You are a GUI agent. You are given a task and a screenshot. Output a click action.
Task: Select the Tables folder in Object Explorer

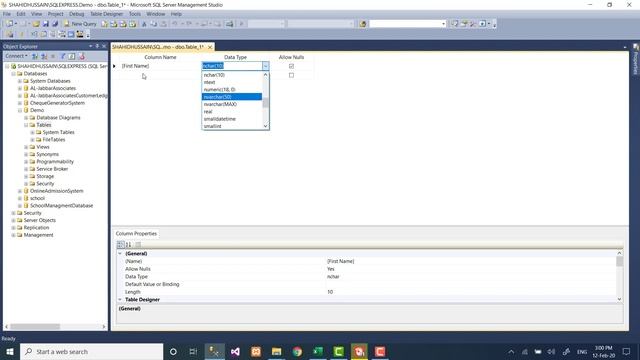click(44, 125)
